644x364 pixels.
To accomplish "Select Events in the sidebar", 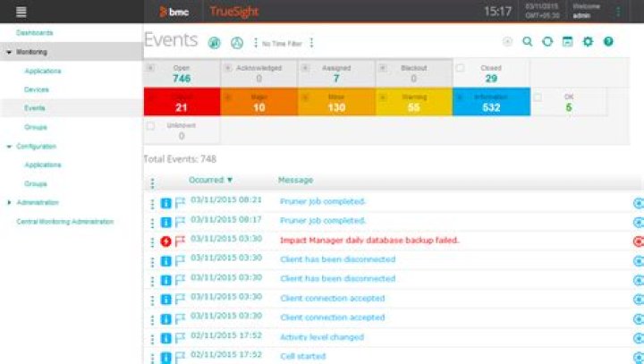I will pyautogui.click(x=35, y=108).
